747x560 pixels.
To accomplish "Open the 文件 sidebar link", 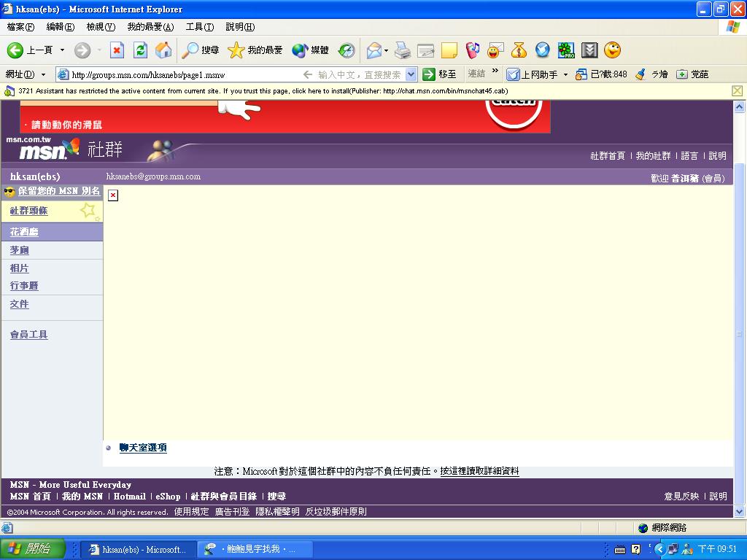I will [19, 304].
